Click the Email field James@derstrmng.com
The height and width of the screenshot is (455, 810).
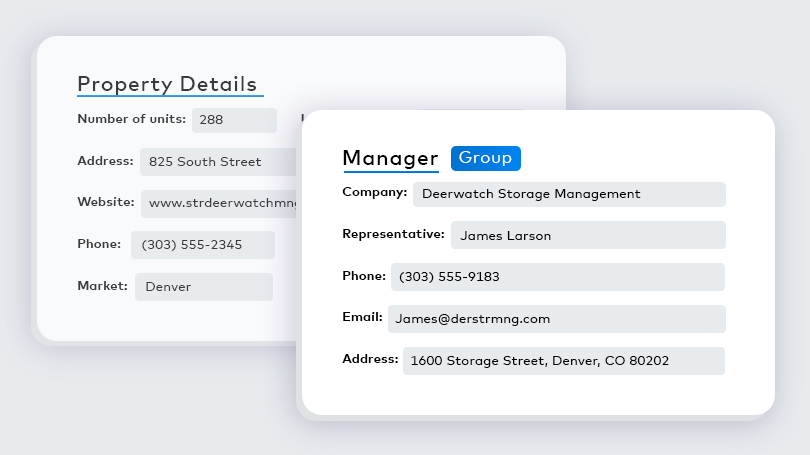[x=557, y=319]
